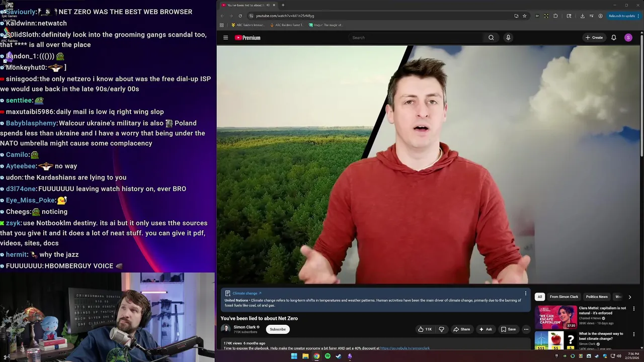Save the video to a playlist

coord(508,329)
